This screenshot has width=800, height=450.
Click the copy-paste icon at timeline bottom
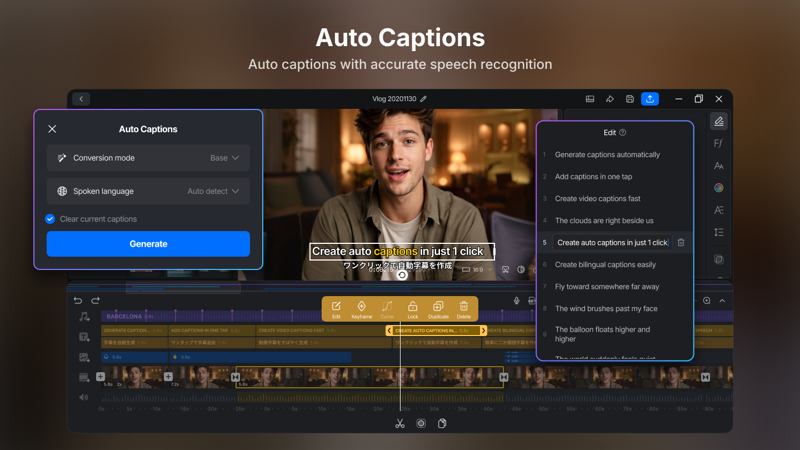(x=442, y=423)
